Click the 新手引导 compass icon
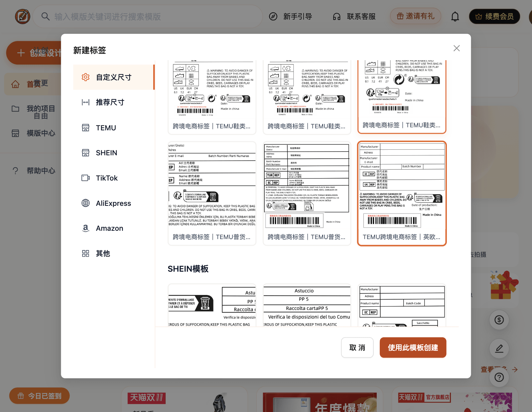 pos(273,17)
